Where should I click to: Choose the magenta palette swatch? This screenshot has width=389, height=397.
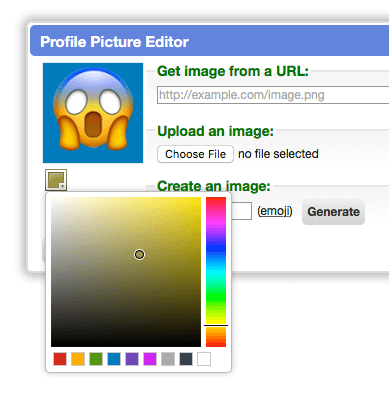pyautogui.click(x=150, y=359)
